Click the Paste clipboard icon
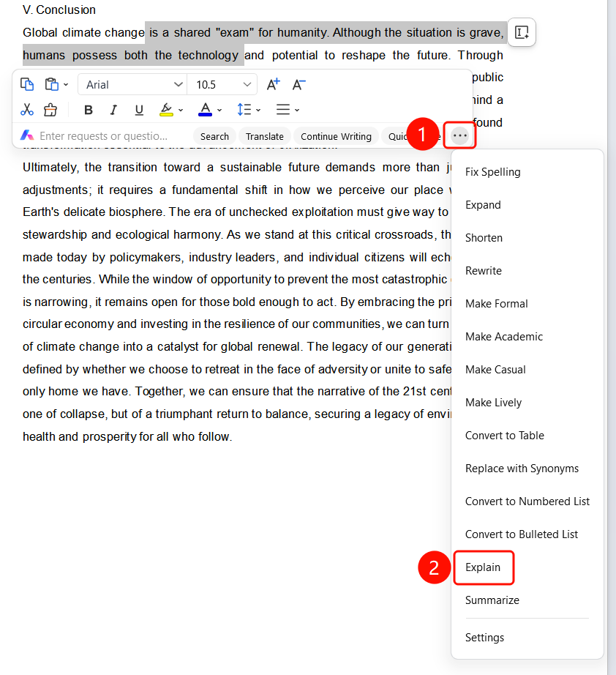This screenshot has width=616, height=675. pos(52,84)
